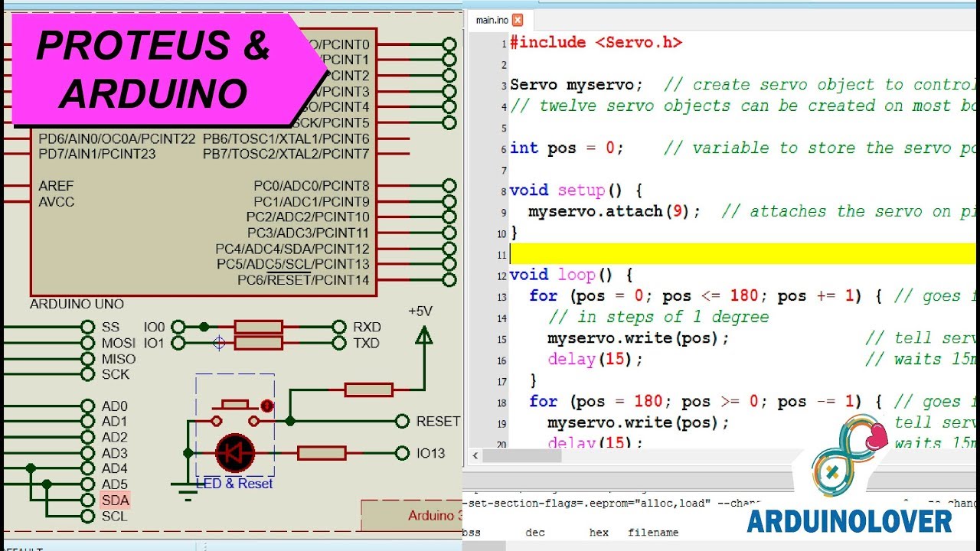Click the AD5 terminal circle
This screenshot has width=980, height=551.
87,484
